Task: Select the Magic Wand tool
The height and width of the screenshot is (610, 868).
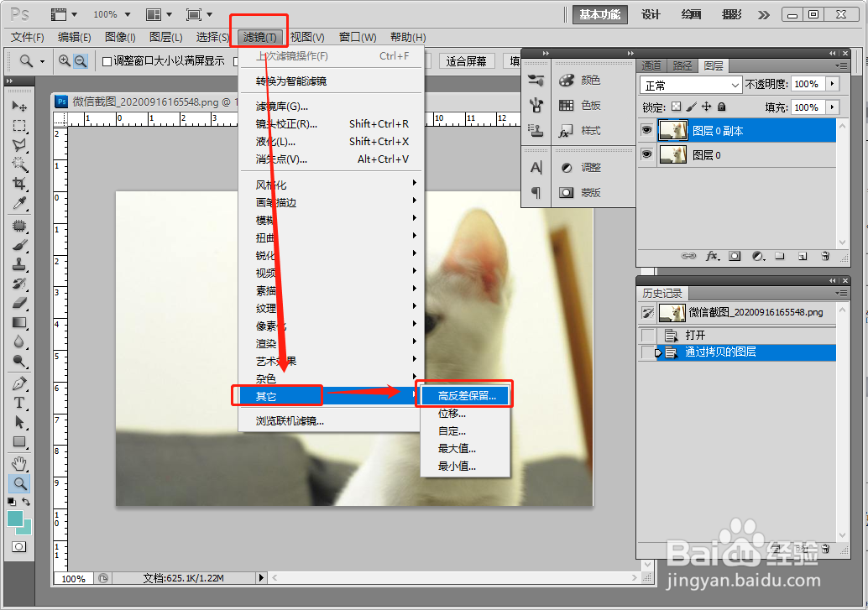Action: click(x=19, y=164)
